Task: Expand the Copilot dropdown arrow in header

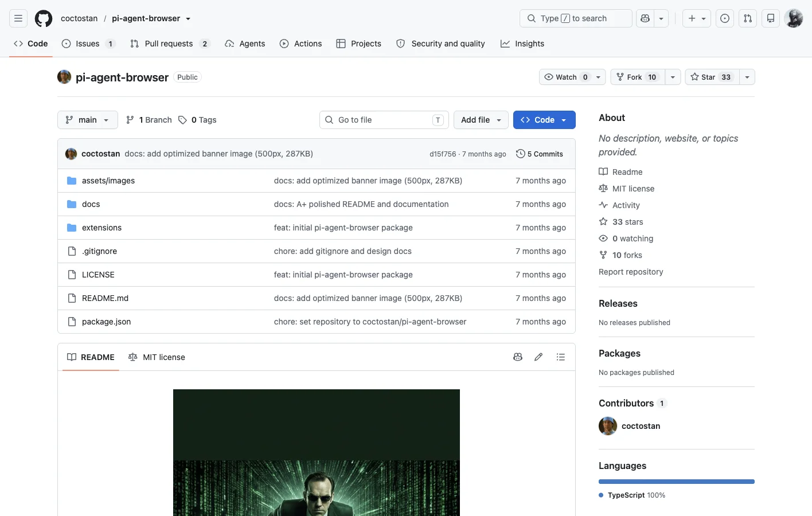Action: (x=661, y=18)
